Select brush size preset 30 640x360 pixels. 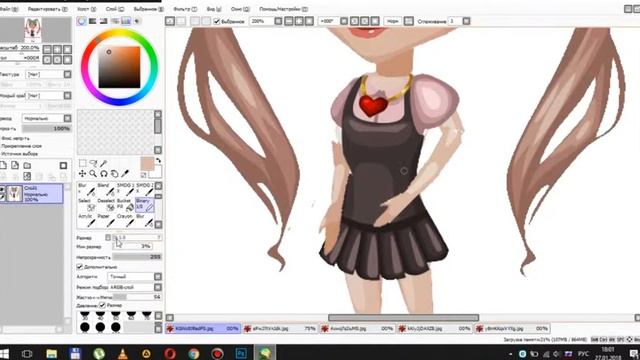(x=84, y=316)
